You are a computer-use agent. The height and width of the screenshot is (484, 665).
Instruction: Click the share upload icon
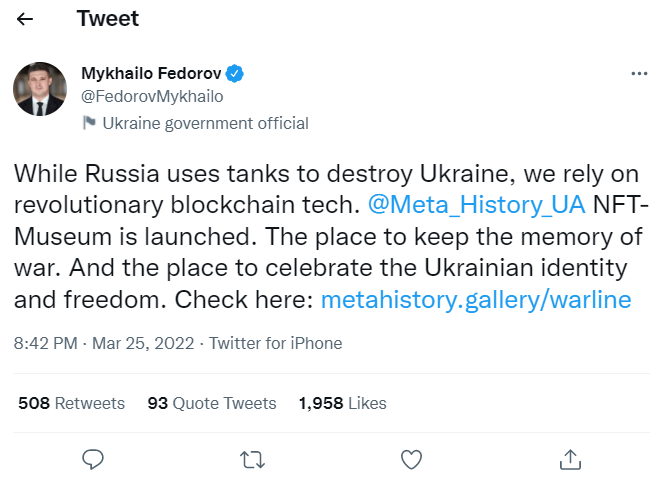(570, 459)
